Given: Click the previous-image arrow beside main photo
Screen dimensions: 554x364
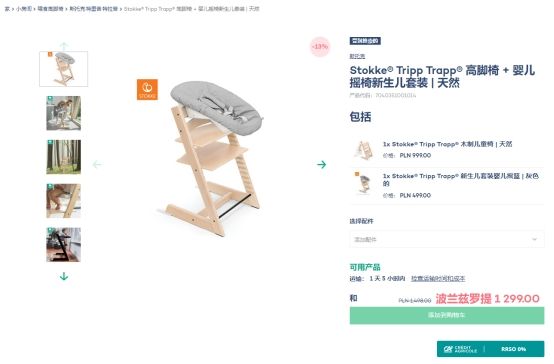Looking at the screenshot, I should (x=97, y=164).
